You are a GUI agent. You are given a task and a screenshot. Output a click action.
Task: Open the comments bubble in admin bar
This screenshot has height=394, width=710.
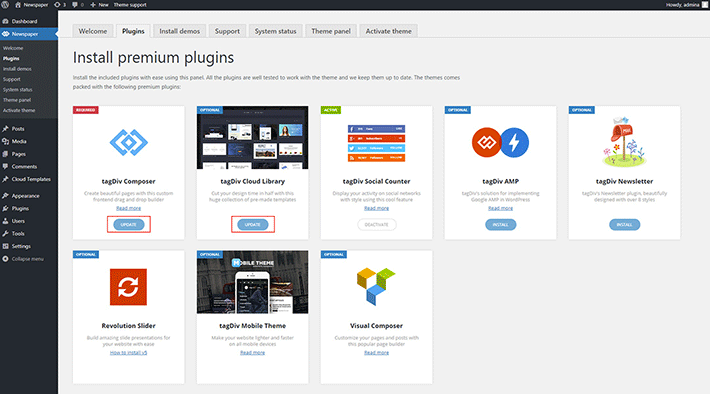tap(78, 5)
